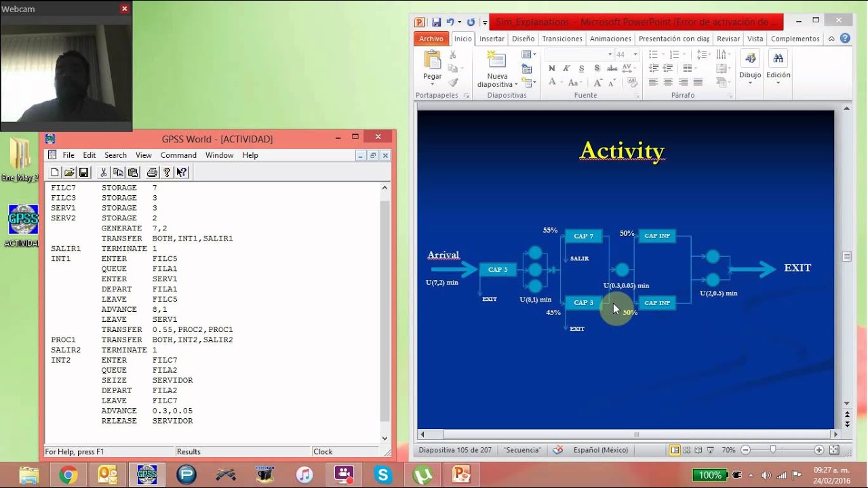Open the Archivo tab in PowerPoint
Viewport: 868px width, 488px height.
tap(431, 39)
